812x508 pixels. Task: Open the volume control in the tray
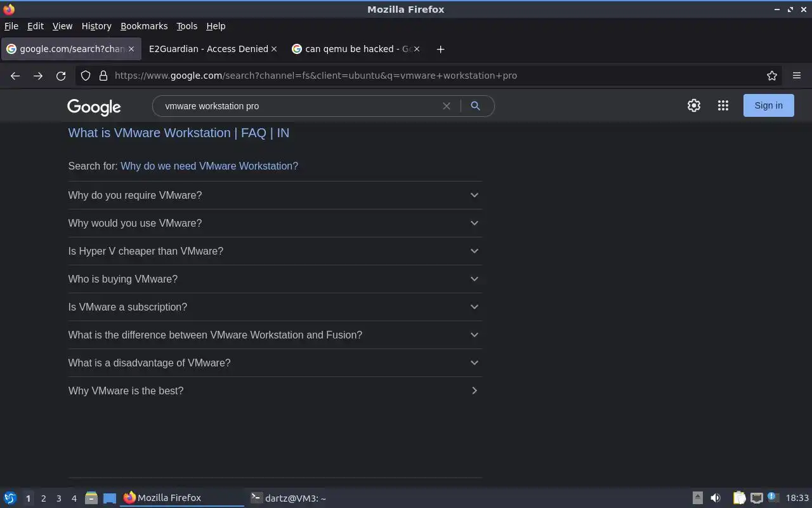tap(716, 498)
